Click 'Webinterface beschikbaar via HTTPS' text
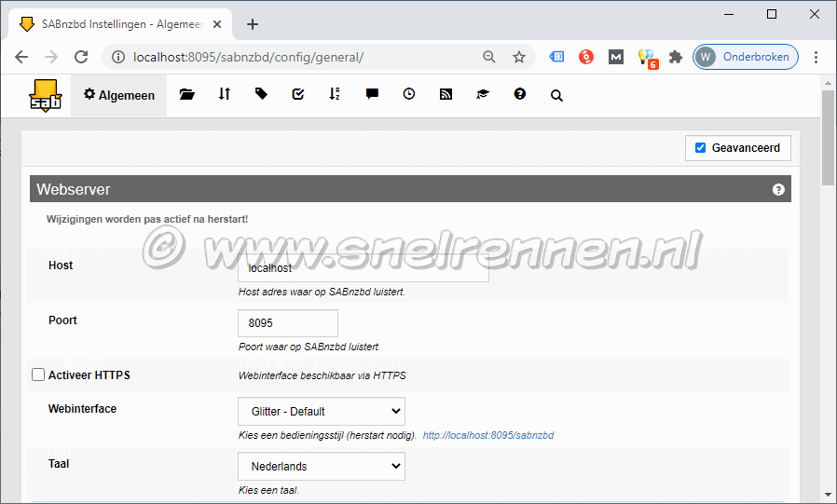 (x=322, y=375)
